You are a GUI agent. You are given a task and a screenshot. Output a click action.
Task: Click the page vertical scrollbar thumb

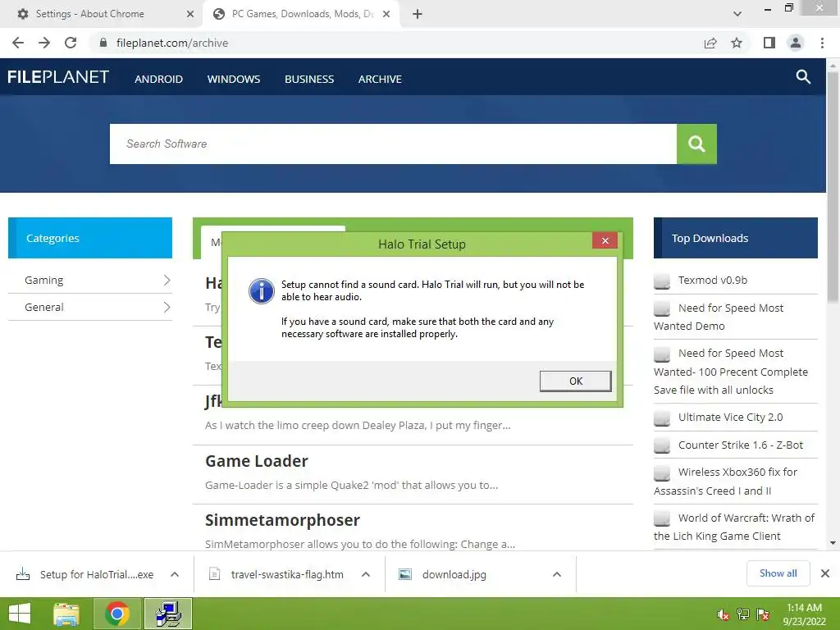[x=833, y=186]
